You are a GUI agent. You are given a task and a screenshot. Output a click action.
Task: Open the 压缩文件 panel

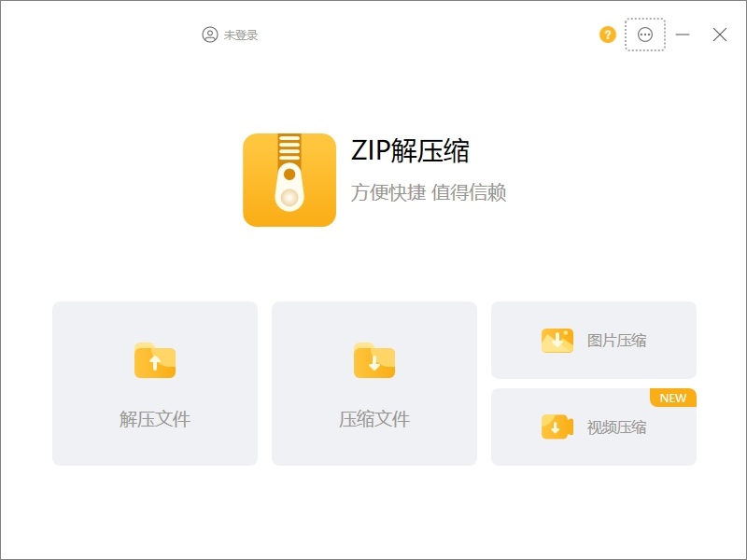373,383
